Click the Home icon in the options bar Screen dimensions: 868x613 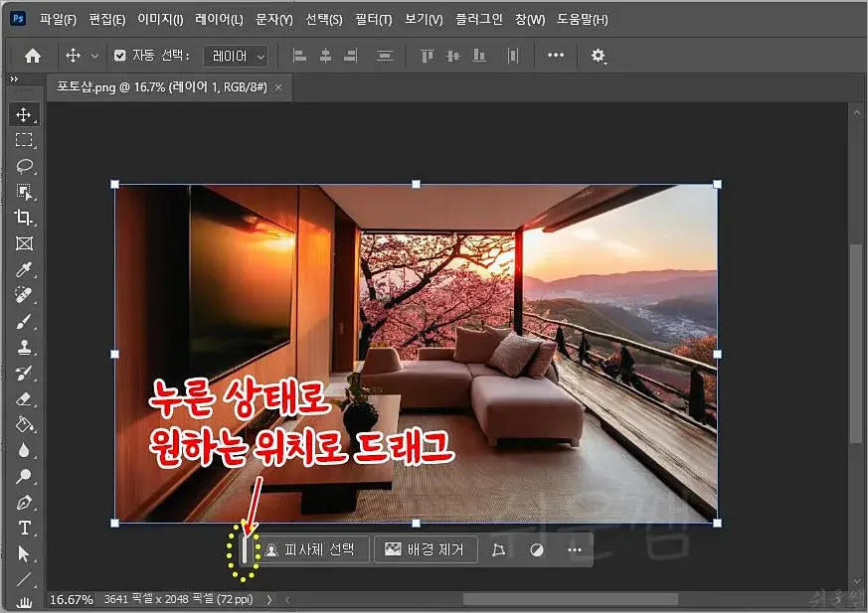[x=31, y=56]
